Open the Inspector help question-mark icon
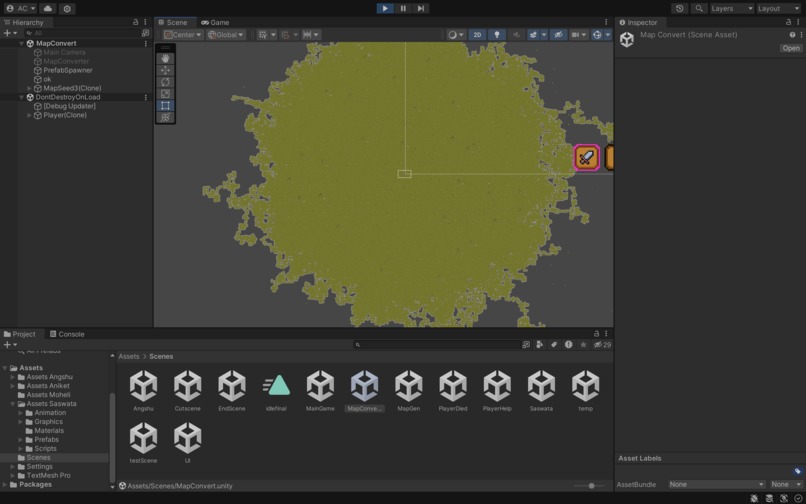 (792, 35)
